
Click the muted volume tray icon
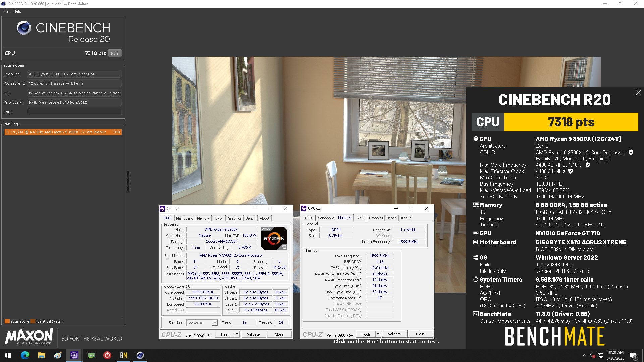coord(592,355)
